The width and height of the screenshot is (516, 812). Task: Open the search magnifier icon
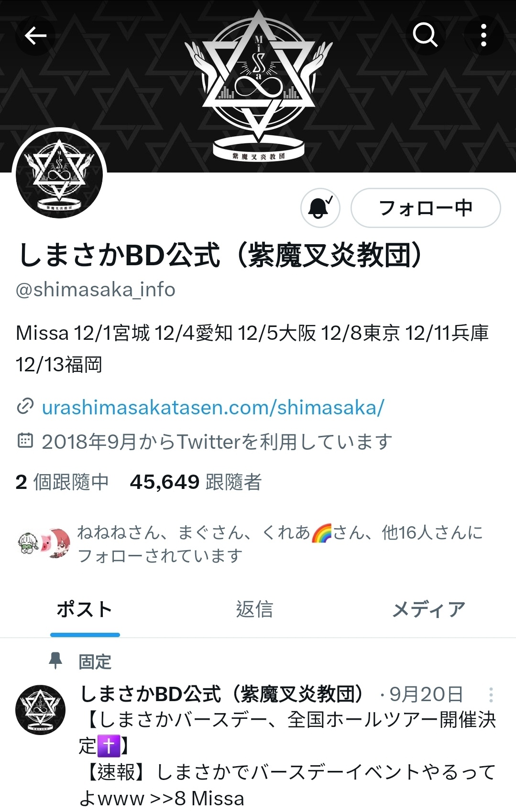[425, 35]
